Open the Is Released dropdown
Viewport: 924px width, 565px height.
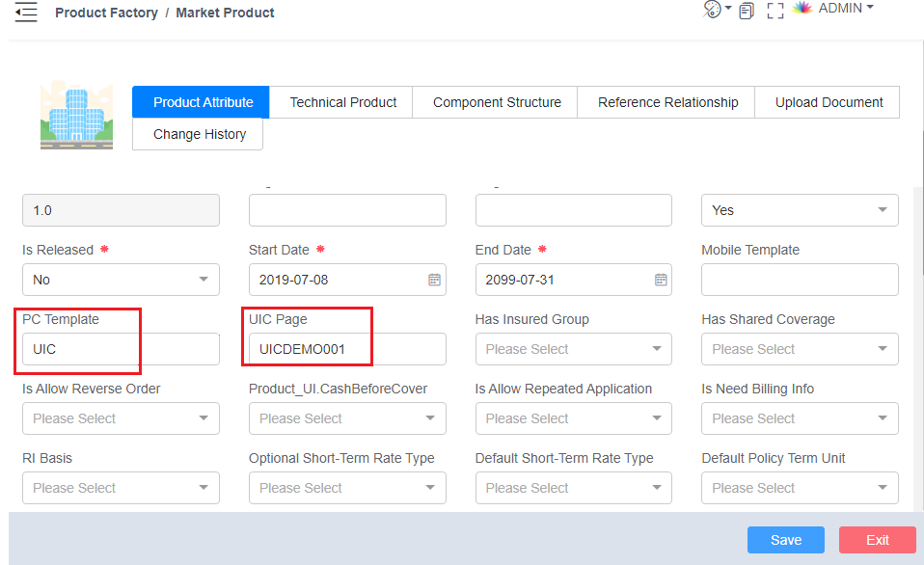pos(121,280)
